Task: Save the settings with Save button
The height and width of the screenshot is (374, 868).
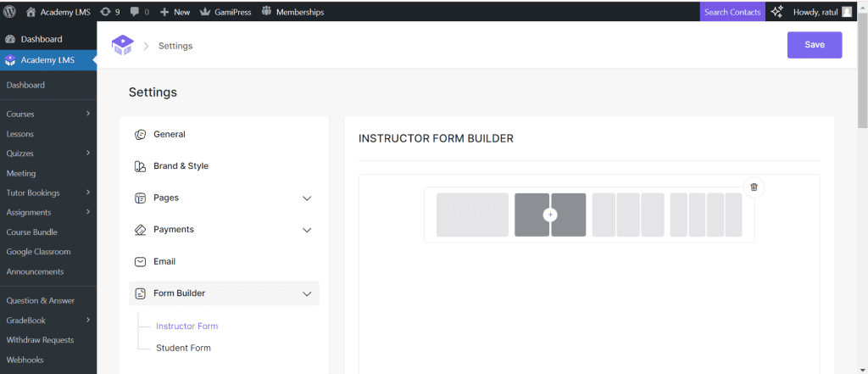Action: [815, 45]
